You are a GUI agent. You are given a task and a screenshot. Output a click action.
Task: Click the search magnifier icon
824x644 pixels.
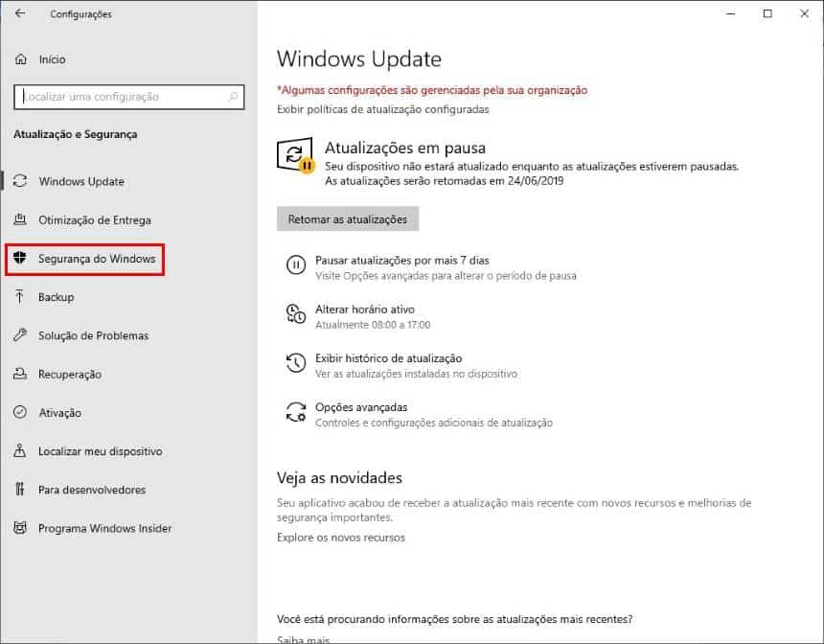click(x=233, y=97)
